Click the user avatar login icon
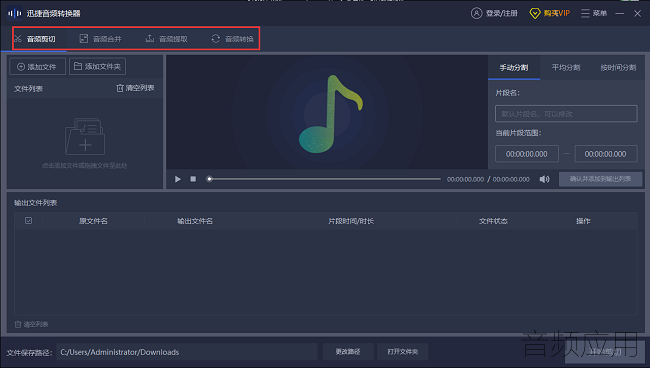Image resolution: width=650 pixels, height=368 pixels. pos(476,13)
